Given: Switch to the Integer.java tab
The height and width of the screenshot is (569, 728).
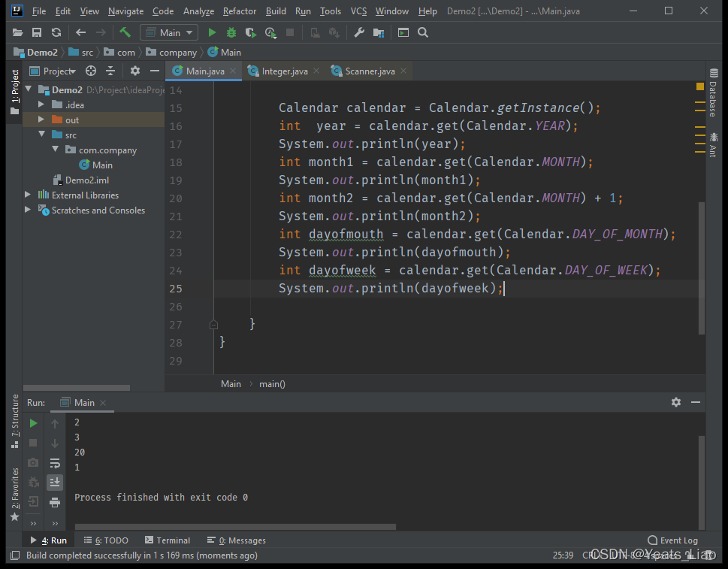Looking at the screenshot, I should (x=285, y=71).
